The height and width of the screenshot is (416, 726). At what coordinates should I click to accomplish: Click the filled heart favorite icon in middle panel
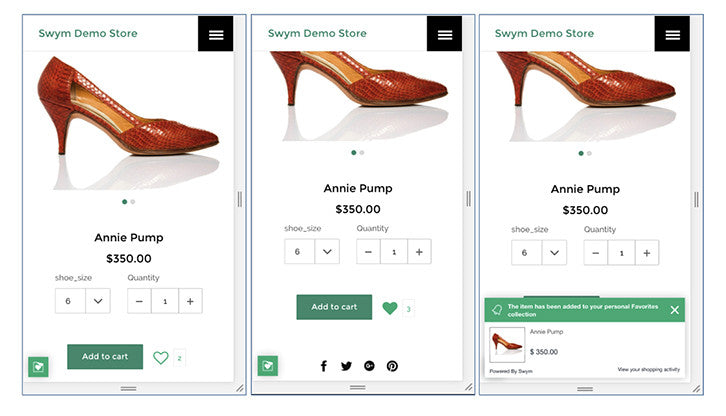390,308
